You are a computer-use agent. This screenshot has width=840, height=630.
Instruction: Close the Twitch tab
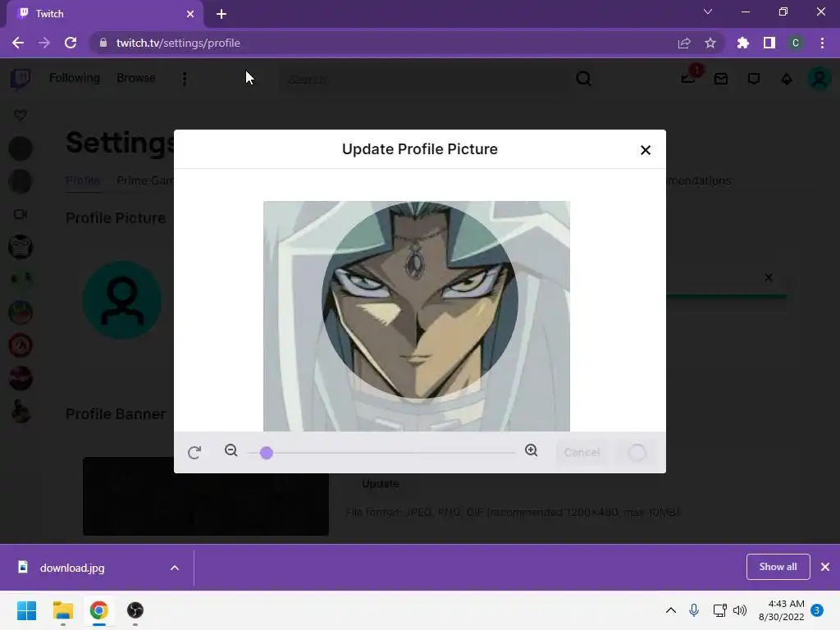click(x=190, y=14)
